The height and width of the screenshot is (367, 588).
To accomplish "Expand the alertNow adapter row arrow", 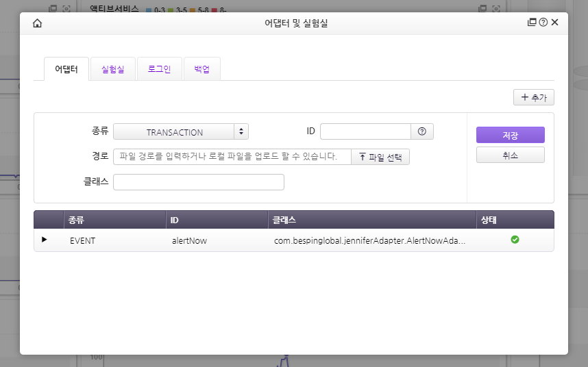I will (x=45, y=240).
